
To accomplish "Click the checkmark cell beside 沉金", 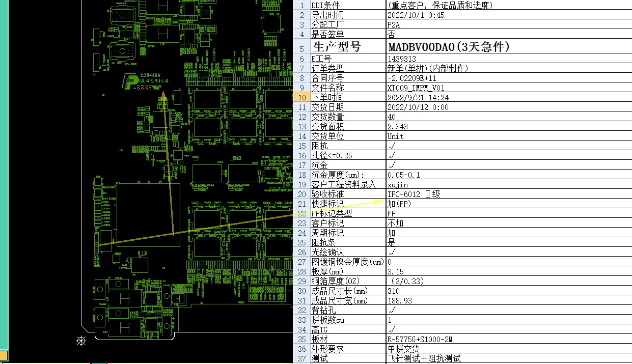I will (x=509, y=165).
